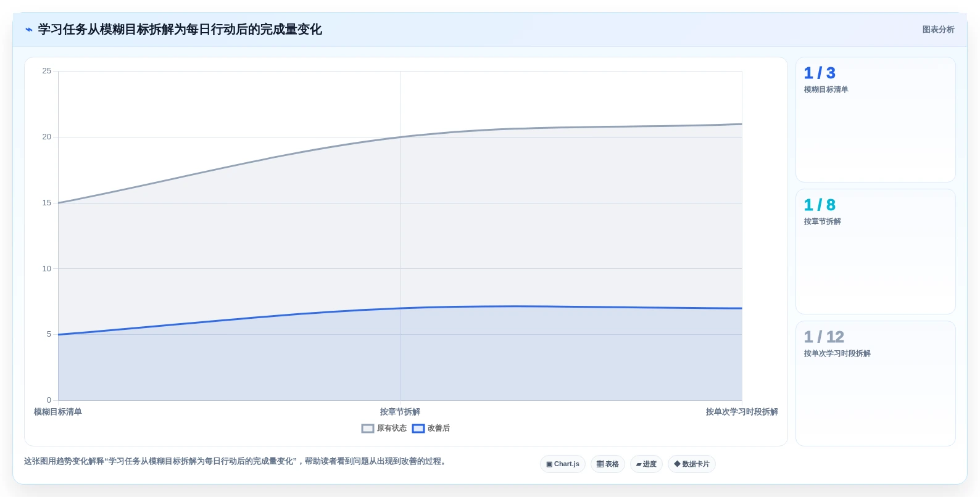This screenshot has width=980, height=497.
Task: Click the 原有状态 legend label
Action: coord(391,429)
